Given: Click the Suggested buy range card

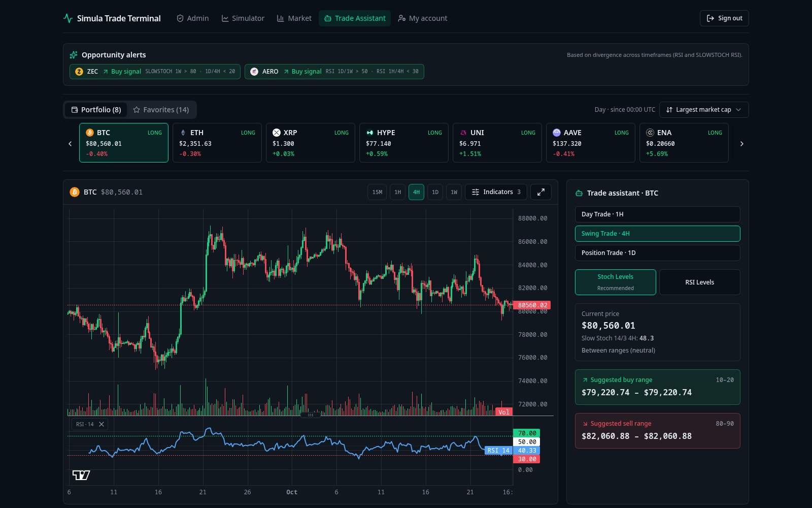Looking at the screenshot, I should [657, 387].
